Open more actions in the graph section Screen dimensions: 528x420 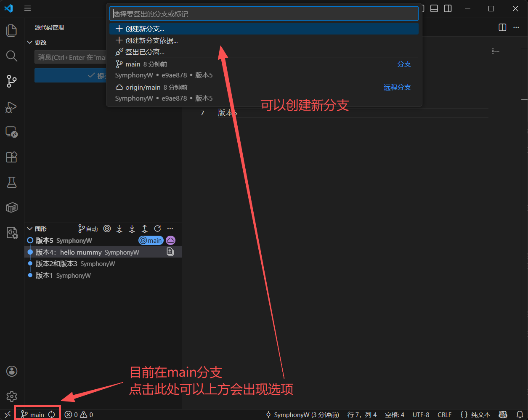170,229
